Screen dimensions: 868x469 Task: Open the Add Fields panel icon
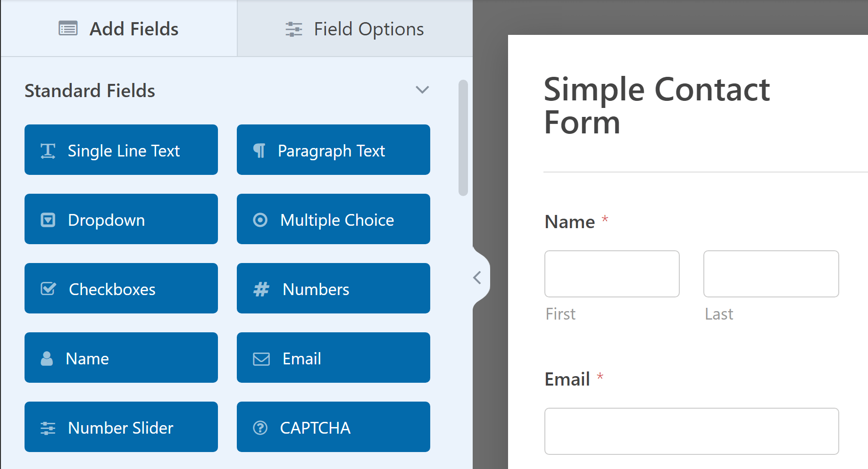point(68,28)
